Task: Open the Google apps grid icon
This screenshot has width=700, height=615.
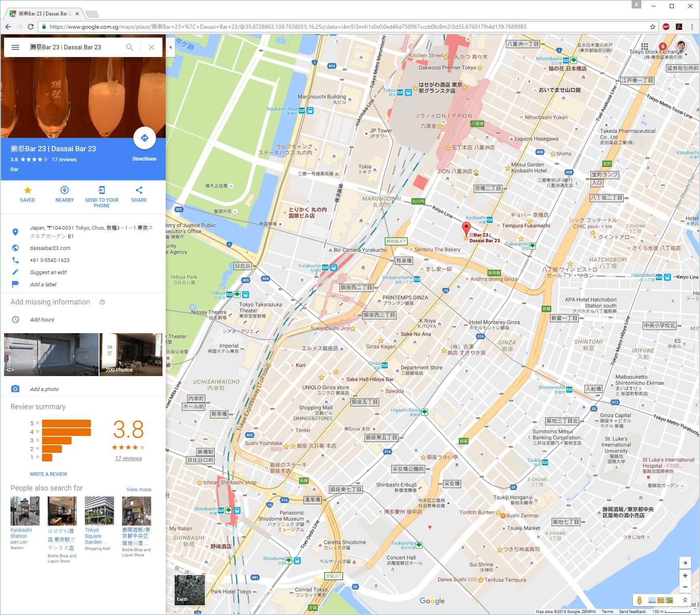Action: click(x=645, y=46)
